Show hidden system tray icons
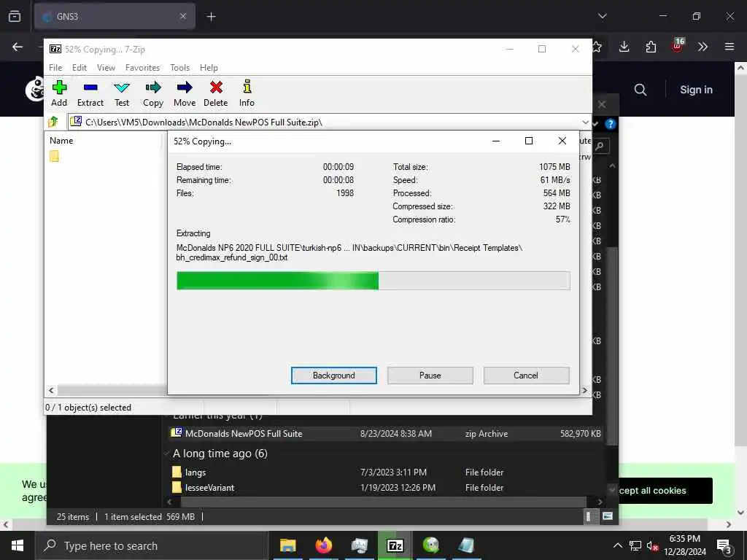The height and width of the screenshot is (560, 747). coord(617,545)
